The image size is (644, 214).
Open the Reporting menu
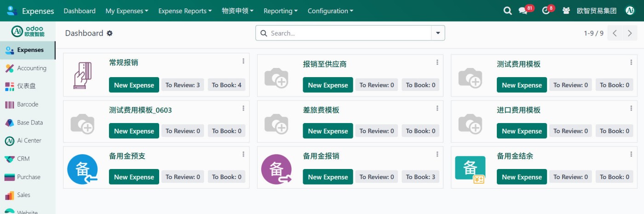pyautogui.click(x=281, y=11)
